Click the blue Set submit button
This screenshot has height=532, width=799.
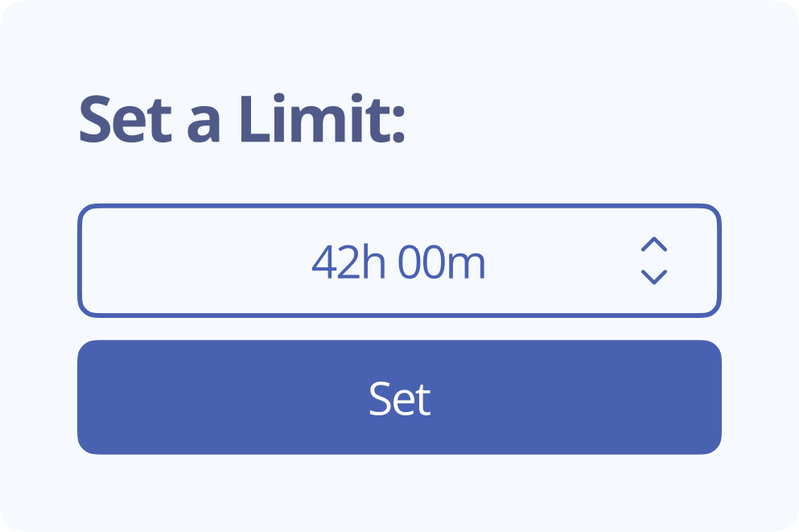[399, 398]
